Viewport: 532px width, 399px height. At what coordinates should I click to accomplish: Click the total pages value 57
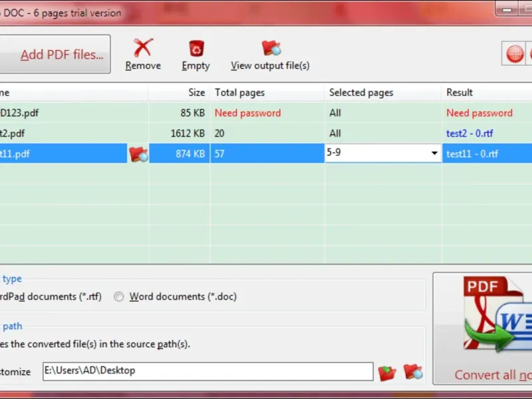(x=219, y=154)
